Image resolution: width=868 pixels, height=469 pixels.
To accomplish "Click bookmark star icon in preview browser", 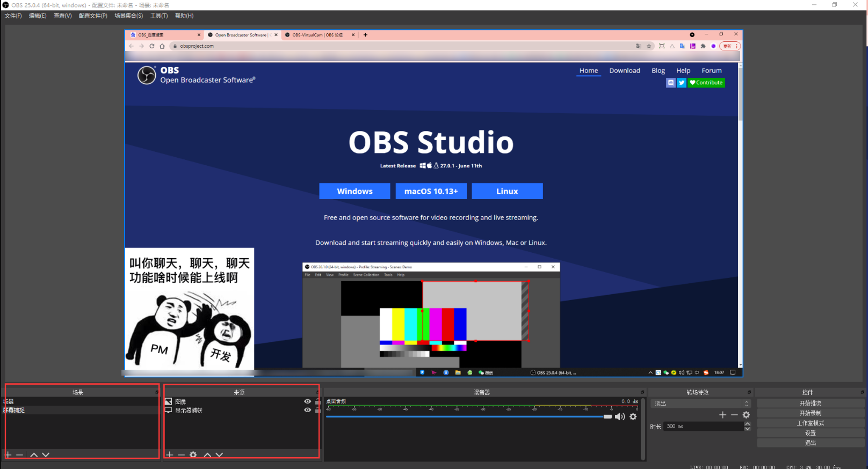I will tap(649, 46).
